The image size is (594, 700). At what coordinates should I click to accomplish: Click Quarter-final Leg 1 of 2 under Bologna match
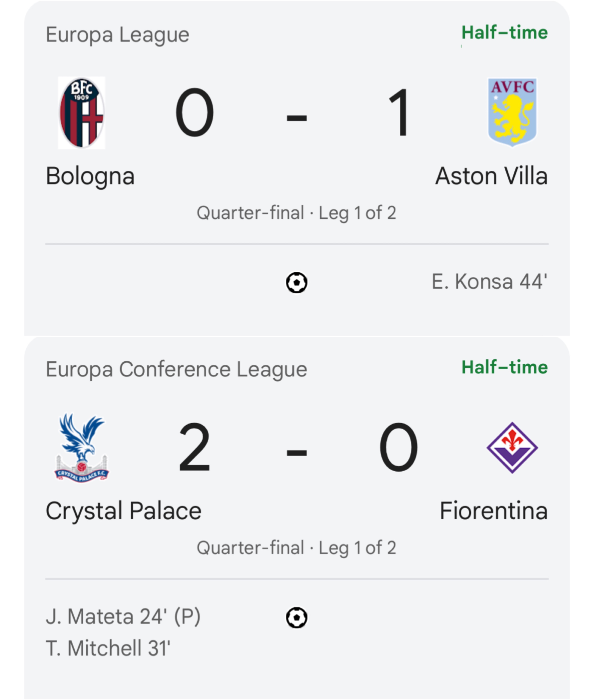[x=296, y=213]
